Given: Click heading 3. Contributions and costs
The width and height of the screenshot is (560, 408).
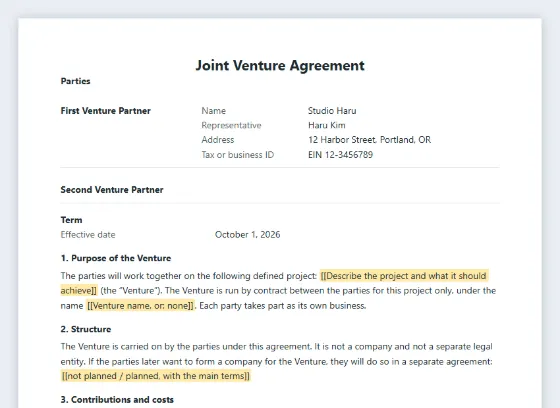Looking at the screenshot, I should click(117, 400).
